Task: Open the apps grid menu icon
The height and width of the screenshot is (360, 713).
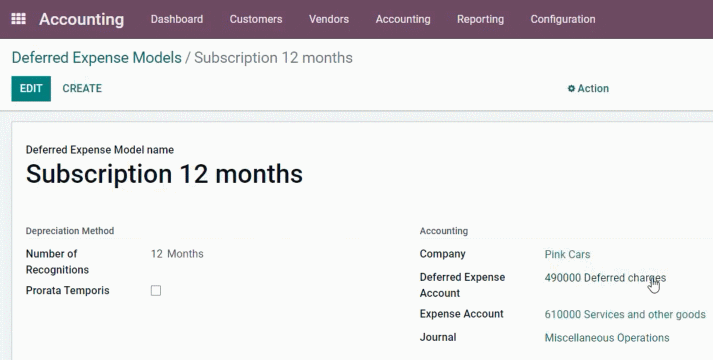Action: [18, 19]
